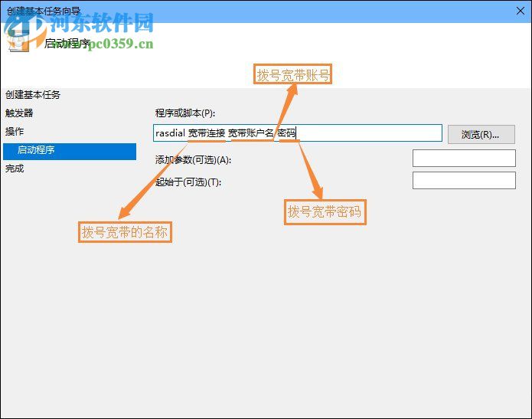Select 操作 step in sidebar
The image size is (532, 419).
click(15, 132)
